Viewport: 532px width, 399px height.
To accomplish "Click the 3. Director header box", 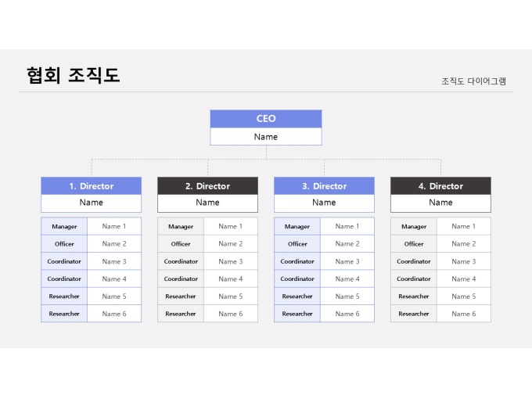I will [324, 186].
